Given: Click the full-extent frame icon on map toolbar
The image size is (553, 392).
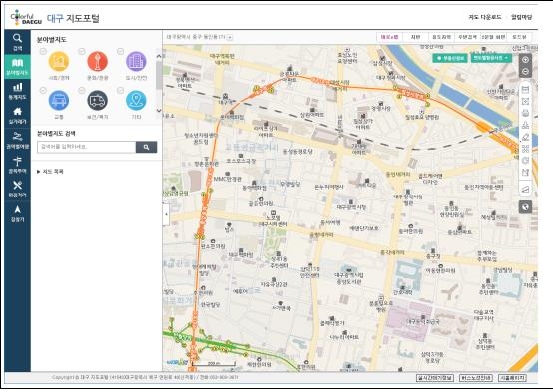Looking at the screenshot, I should (525, 101).
